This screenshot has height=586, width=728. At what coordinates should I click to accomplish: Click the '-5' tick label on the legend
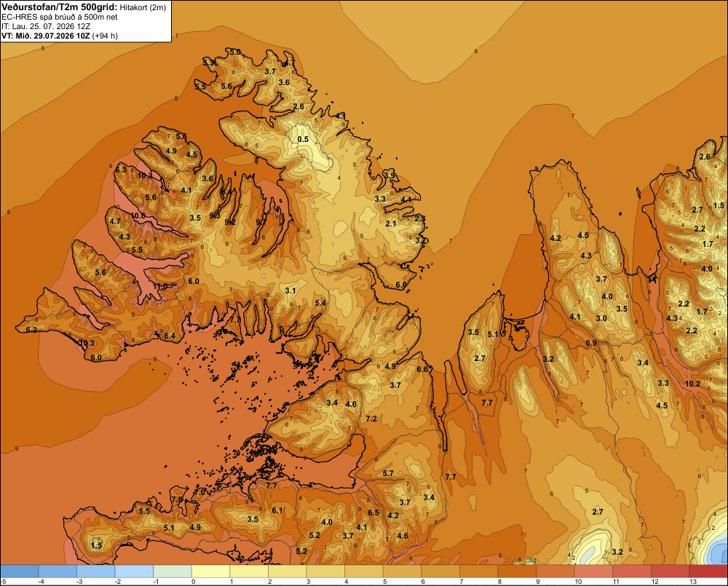pos(3,582)
